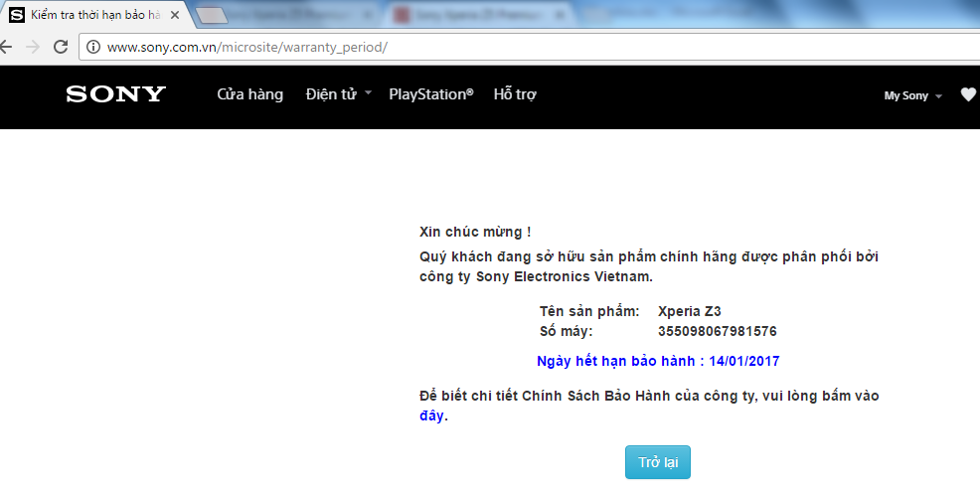The width and height of the screenshot is (980, 499).
Task: Open the 'đây' warranty policy link
Action: click(432, 416)
